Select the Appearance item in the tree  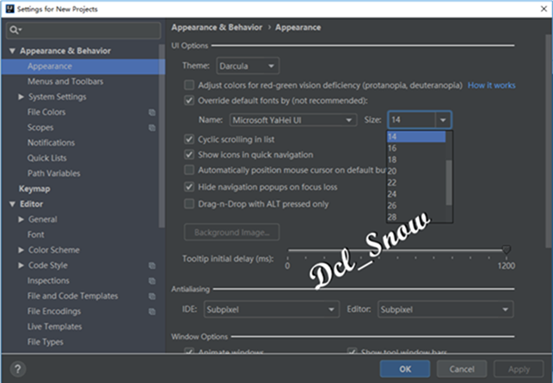[x=83, y=67]
